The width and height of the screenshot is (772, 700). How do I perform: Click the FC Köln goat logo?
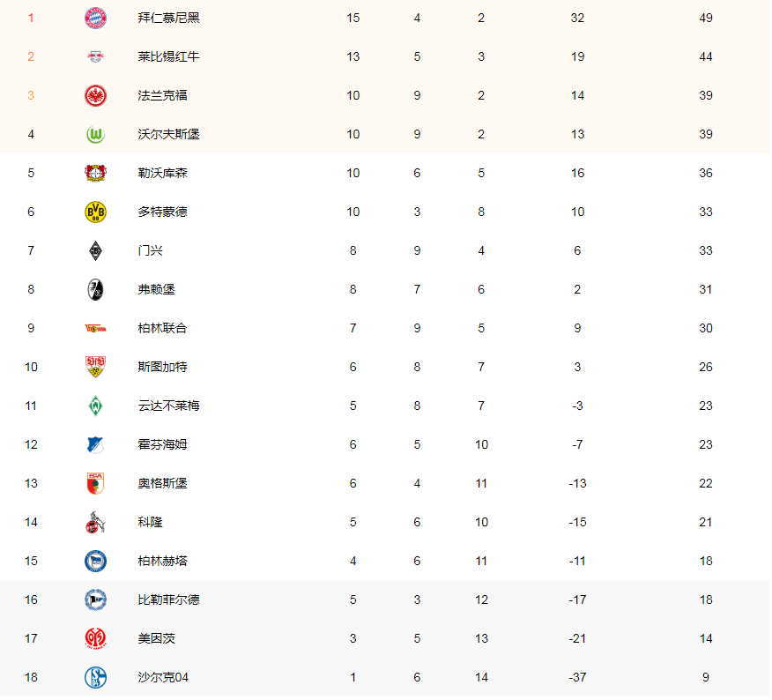click(x=95, y=522)
